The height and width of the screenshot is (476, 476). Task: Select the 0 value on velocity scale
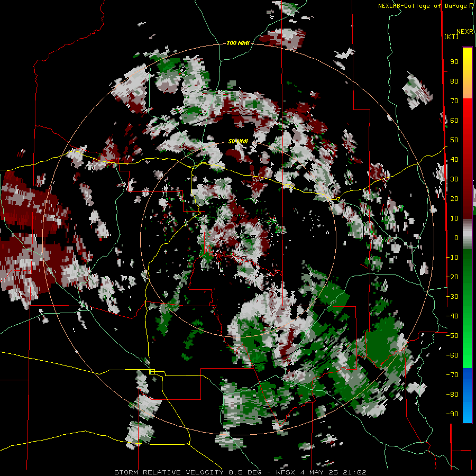coord(456,238)
